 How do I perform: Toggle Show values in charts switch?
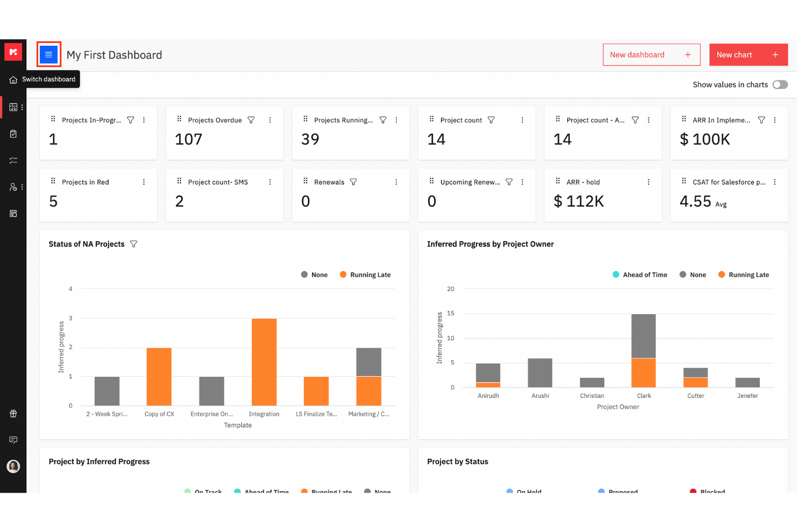(780, 85)
